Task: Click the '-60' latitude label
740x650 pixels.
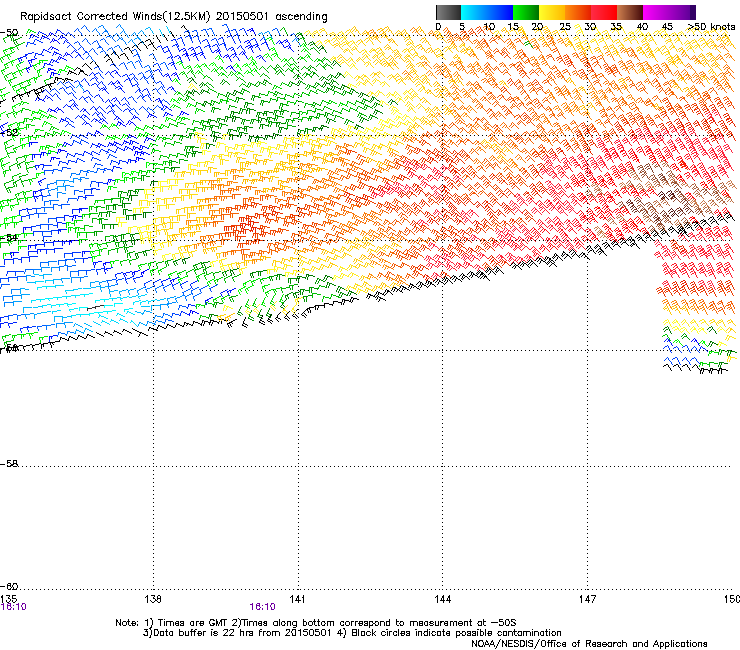Action: (x=9, y=586)
